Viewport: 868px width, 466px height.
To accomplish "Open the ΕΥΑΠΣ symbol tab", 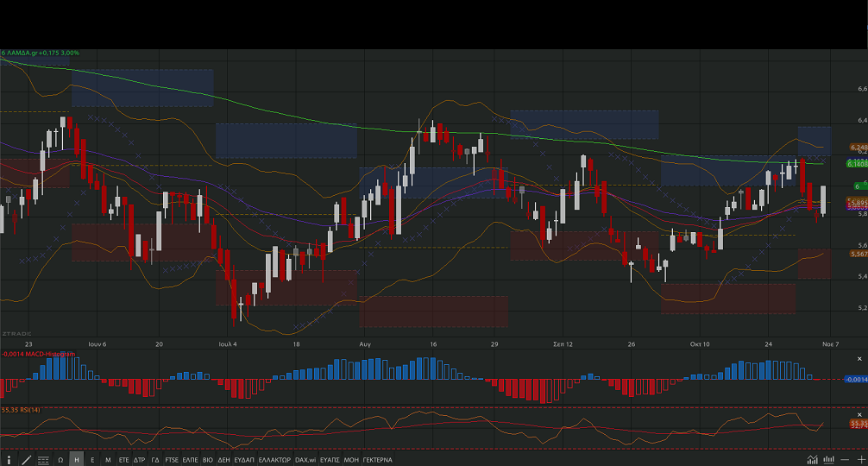I will pyautogui.click(x=330, y=459).
